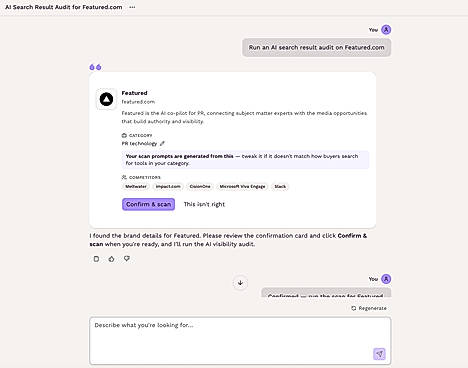Edit the PR technology category with pencil icon
This screenshot has width=468, height=368.
pyautogui.click(x=162, y=144)
